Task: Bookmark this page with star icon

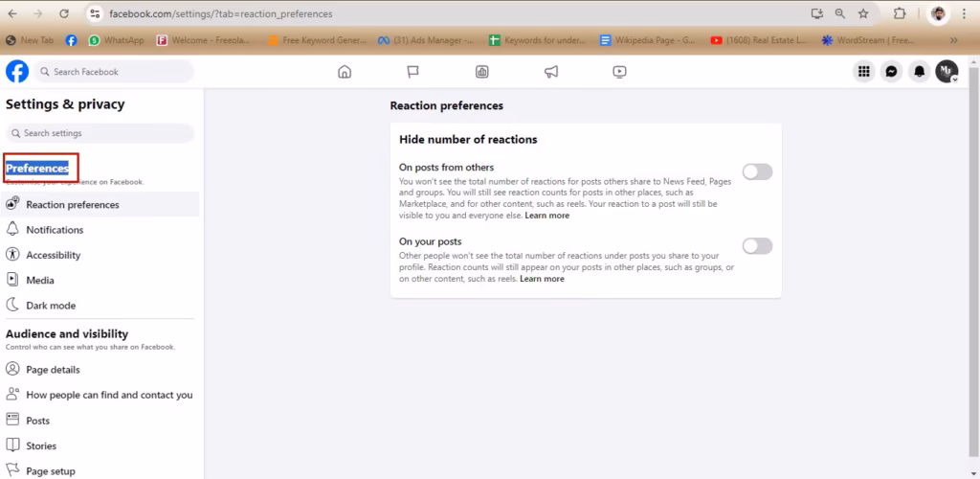Action: 863,13
